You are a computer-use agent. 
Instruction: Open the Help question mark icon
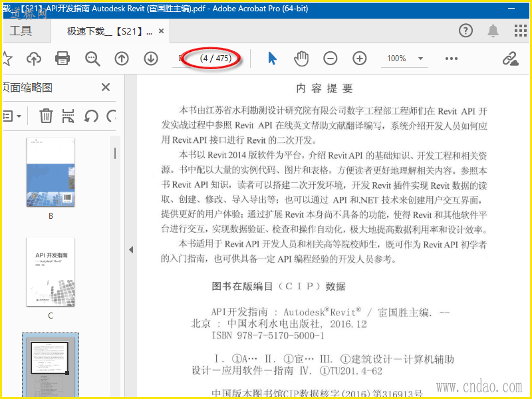[465, 31]
